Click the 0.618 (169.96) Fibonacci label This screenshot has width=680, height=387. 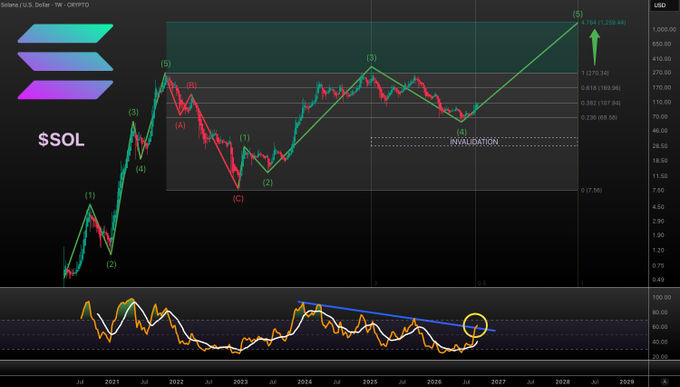point(601,88)
